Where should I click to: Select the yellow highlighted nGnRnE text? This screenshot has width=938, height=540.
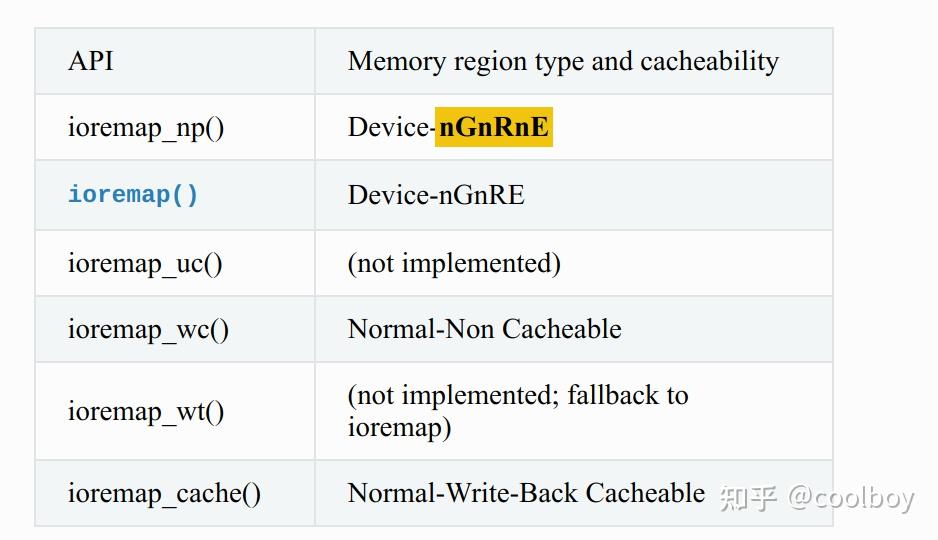tap(494, 127)
